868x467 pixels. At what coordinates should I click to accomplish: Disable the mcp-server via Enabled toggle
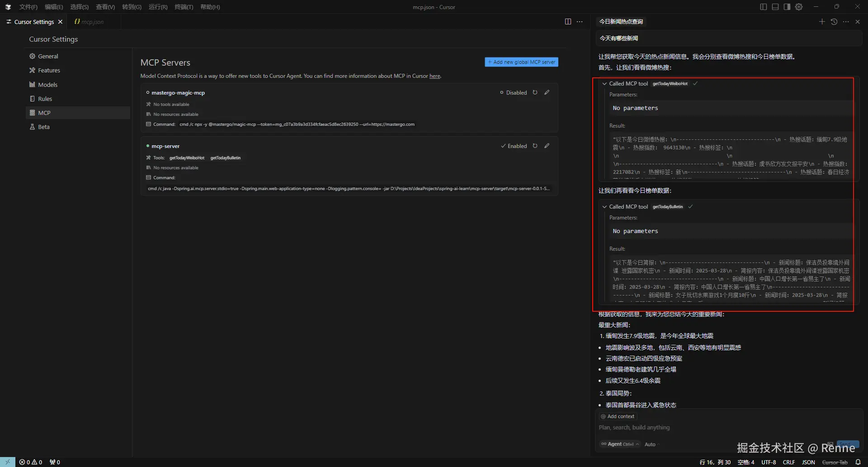(x=514, y=146)
